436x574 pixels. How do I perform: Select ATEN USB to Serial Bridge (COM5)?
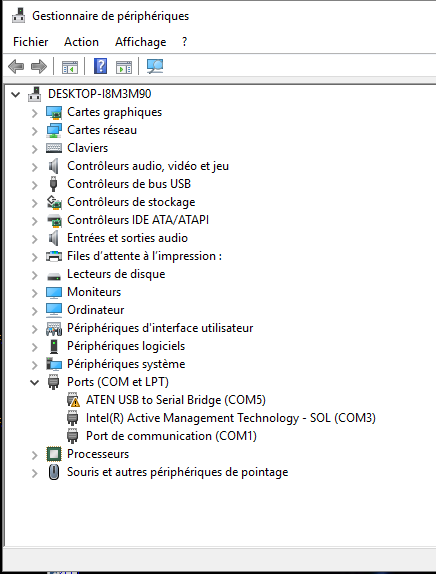pos(176,400)
